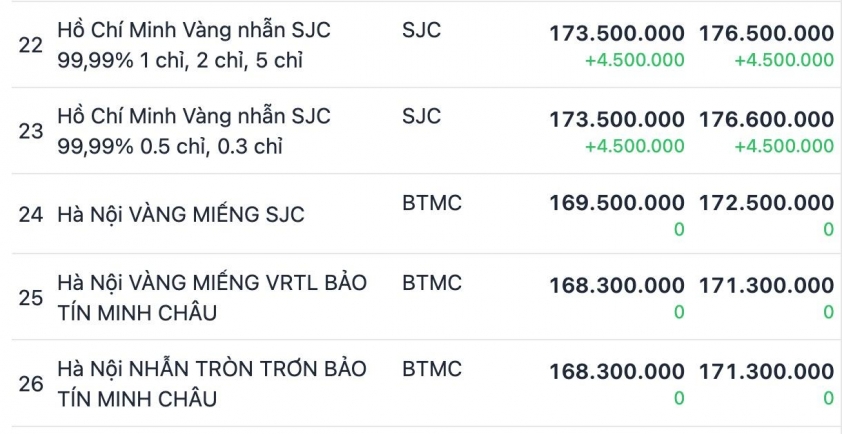Viewport: 842px width, 434px height.
Task: Click the 169.500.000 buy price
Action: pos(617,203)
